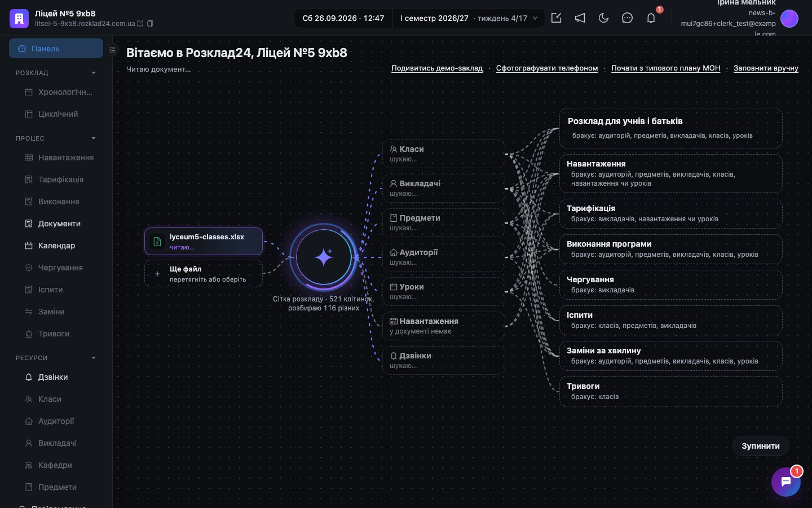812x508 pixels.
Task: Click the compose/edit icon in the top bar
Action: pos(557,18)
